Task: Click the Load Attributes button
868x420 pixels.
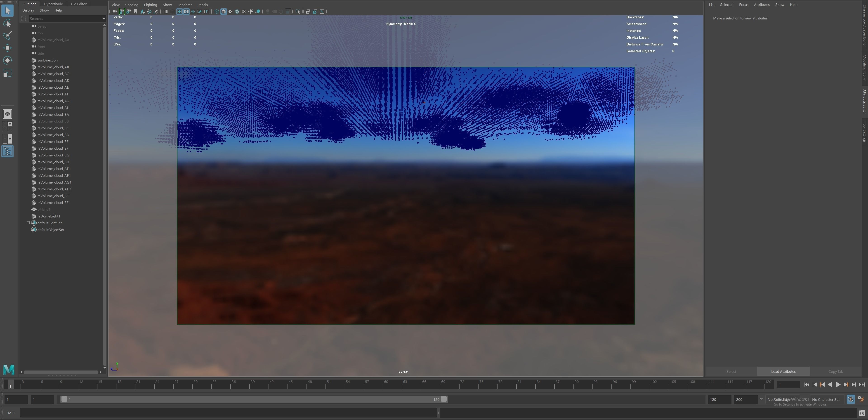Action: [x=783, y=371]
